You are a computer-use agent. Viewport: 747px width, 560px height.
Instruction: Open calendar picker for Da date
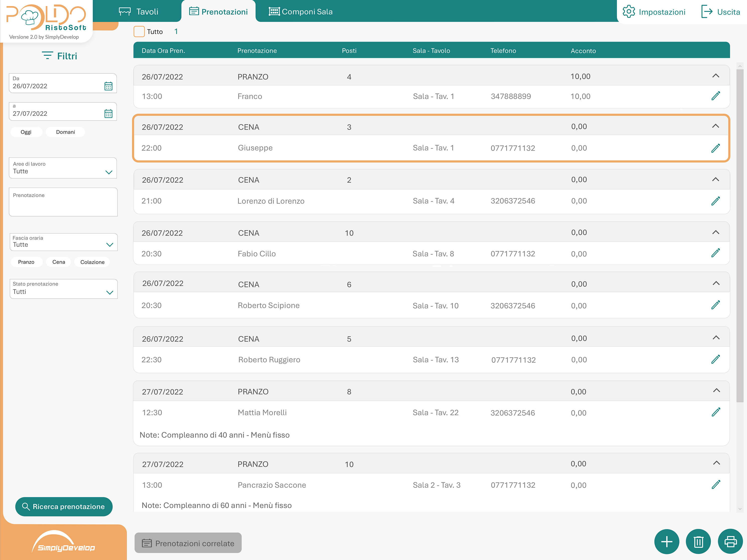(108, 86)
